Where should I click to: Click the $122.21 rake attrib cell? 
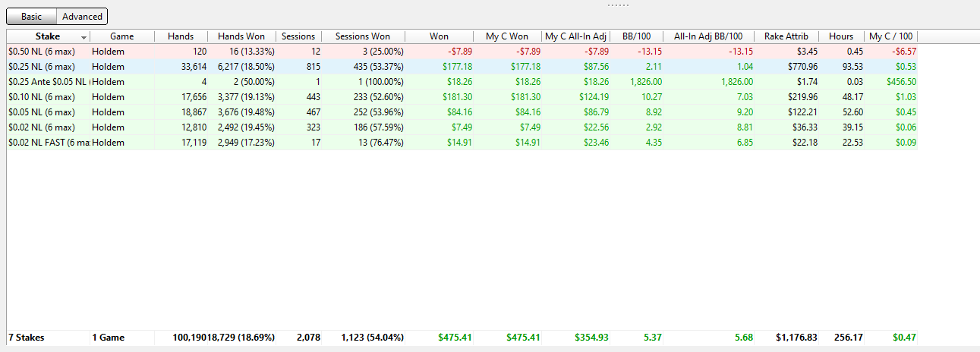coord(786,112)
